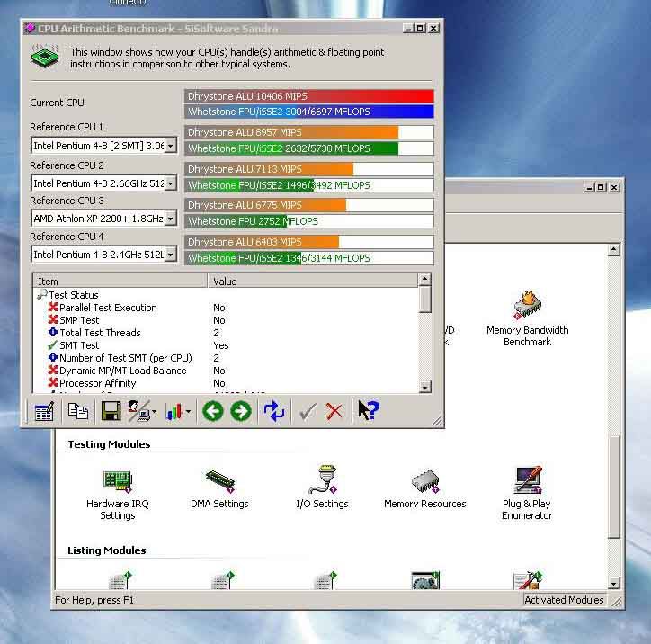
Task: Click the blue Refresh arrows icon
Action: point(274,411)
